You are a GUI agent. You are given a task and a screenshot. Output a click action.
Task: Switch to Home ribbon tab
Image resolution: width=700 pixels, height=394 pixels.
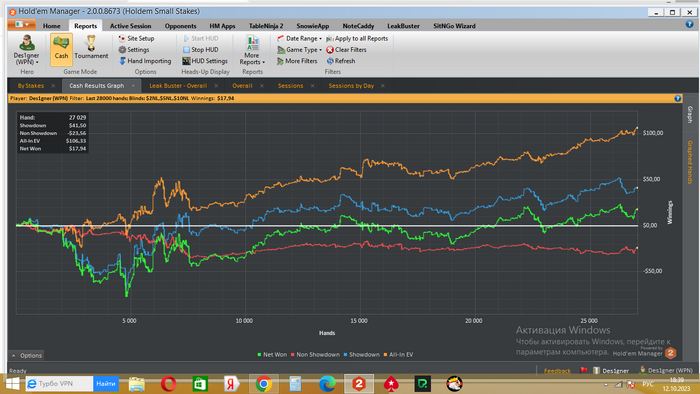52,26
